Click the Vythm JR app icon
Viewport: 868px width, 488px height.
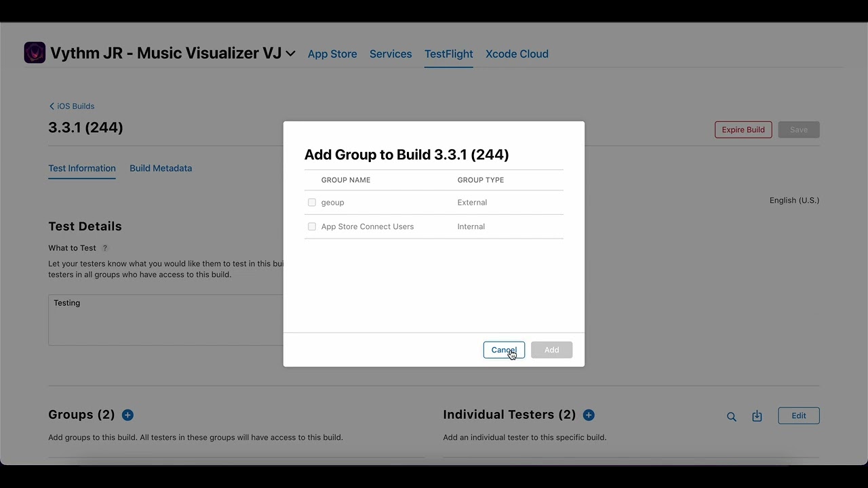[35, 53]
